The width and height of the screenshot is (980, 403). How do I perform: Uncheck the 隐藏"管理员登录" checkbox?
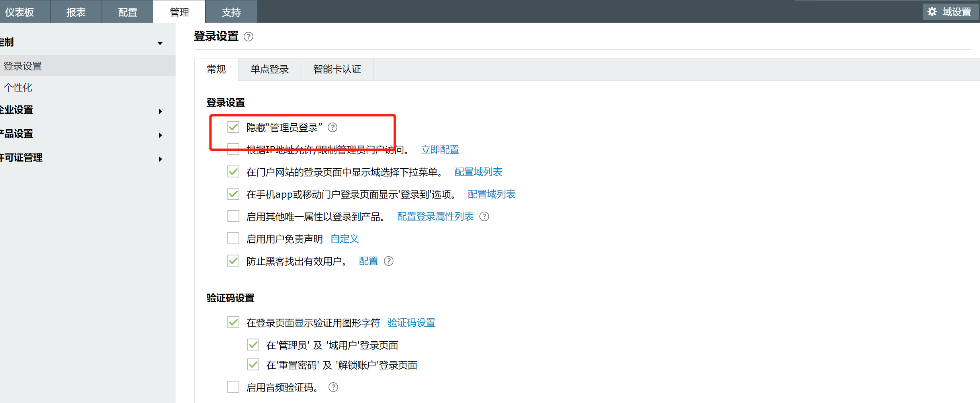(233, 127)
